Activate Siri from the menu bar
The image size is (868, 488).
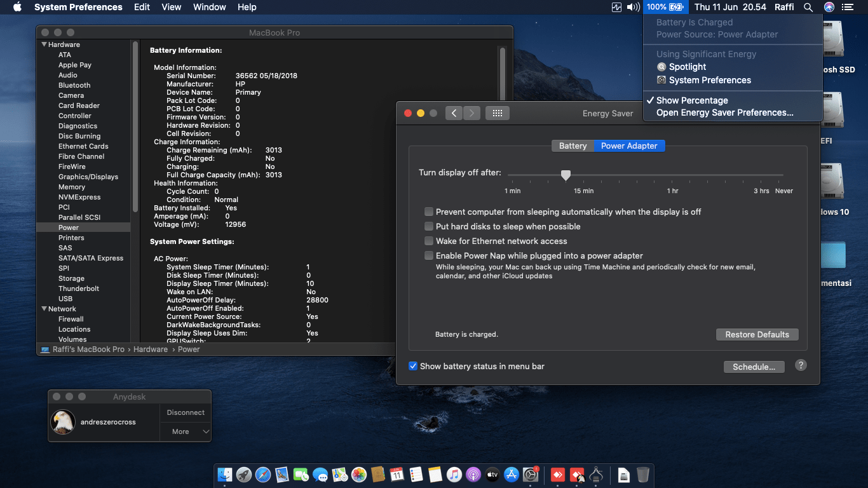(x=829, y=7)
